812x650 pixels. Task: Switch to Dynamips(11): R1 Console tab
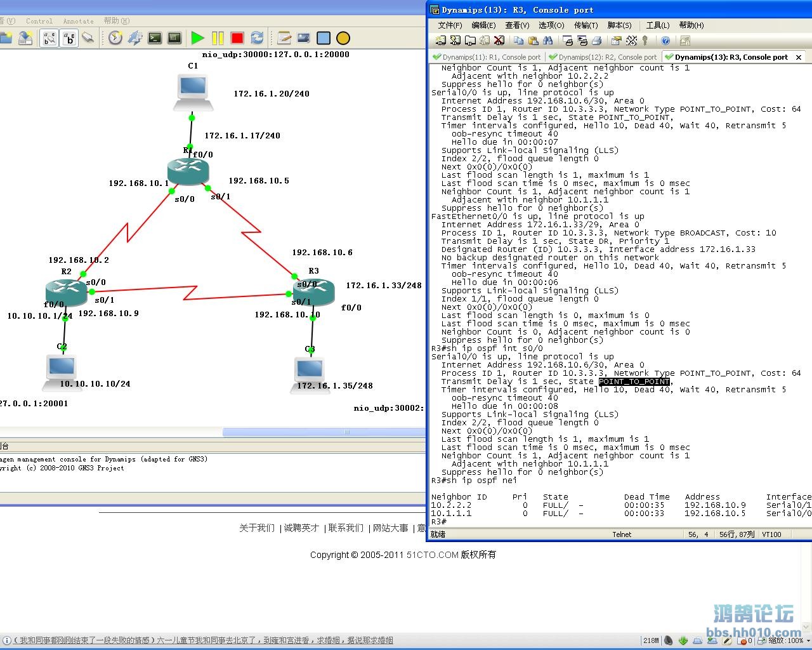[487, 57]
